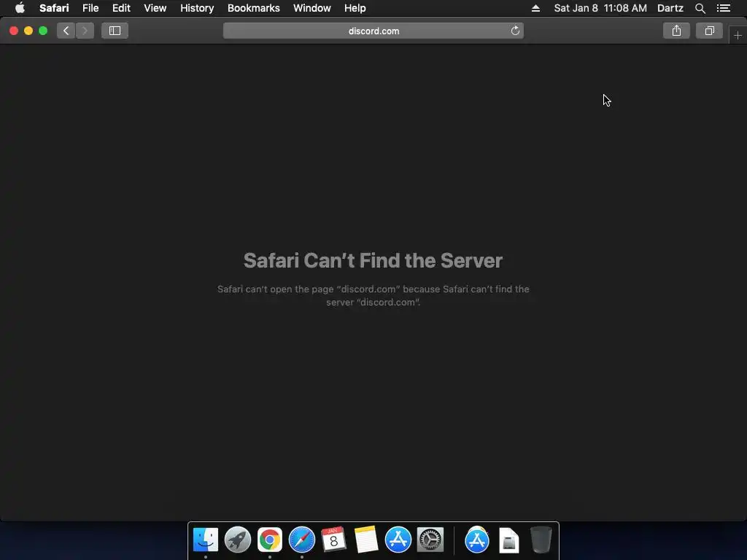Launch Google Chrome from Dock

[270, 540]
